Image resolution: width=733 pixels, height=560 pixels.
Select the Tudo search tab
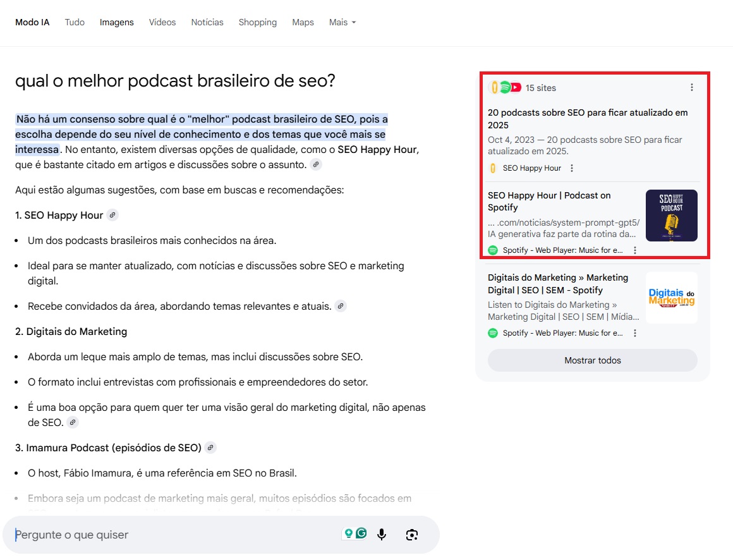point(75,23)
